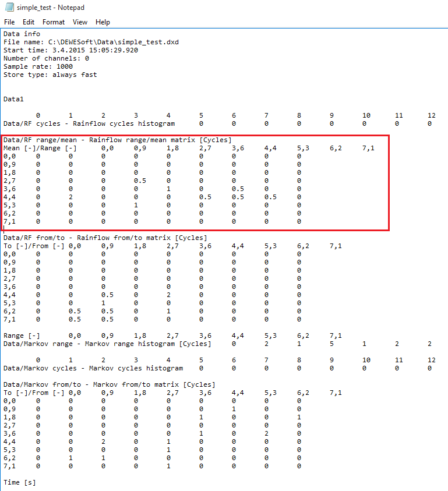Click value 1 in range/mean row 5,3
The height and width of the screenshot is (491, 448).
point(136,205)
